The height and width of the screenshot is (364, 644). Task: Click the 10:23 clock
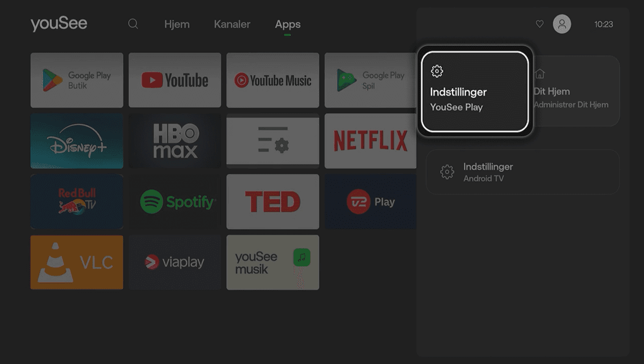click(x=604, y=24)
